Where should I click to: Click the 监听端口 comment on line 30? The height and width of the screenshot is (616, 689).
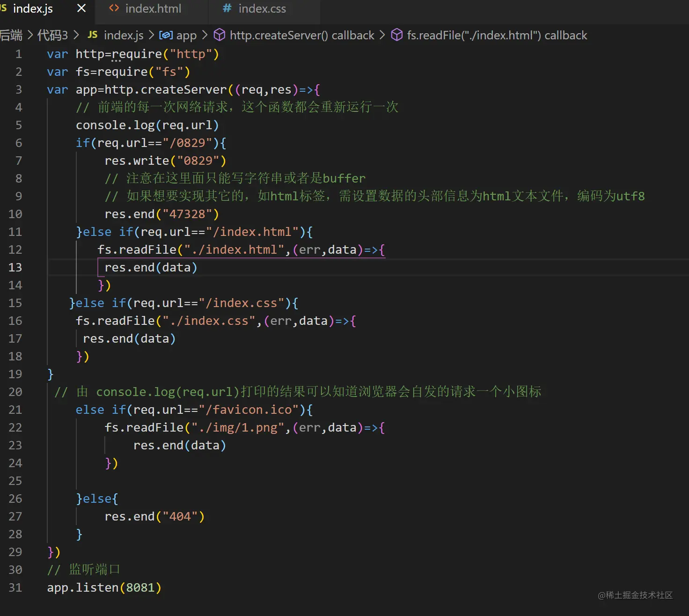(x=84, y=570)
